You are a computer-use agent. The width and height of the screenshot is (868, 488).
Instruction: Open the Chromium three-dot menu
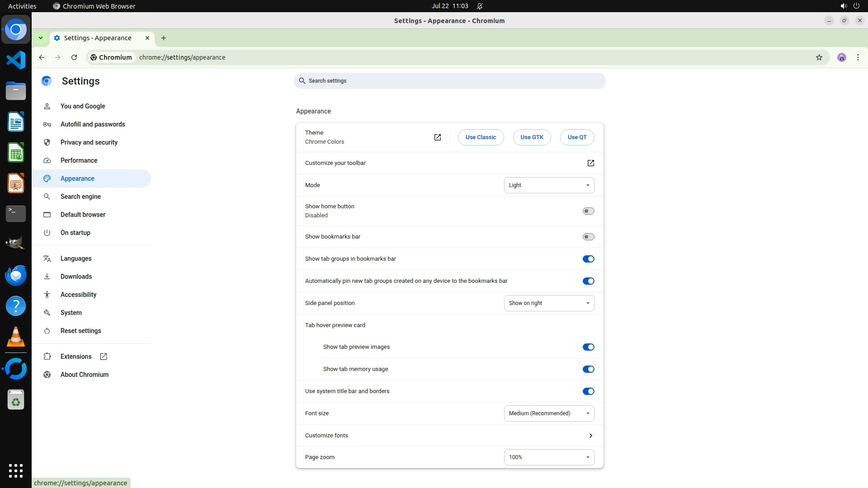tap(858, 57)
